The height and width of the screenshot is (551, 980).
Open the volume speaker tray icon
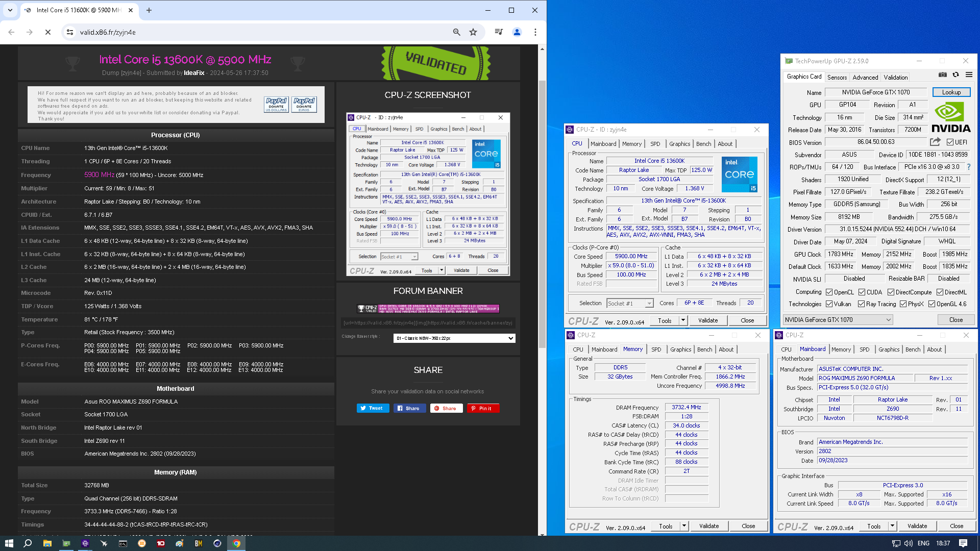(x=909, y=543)
